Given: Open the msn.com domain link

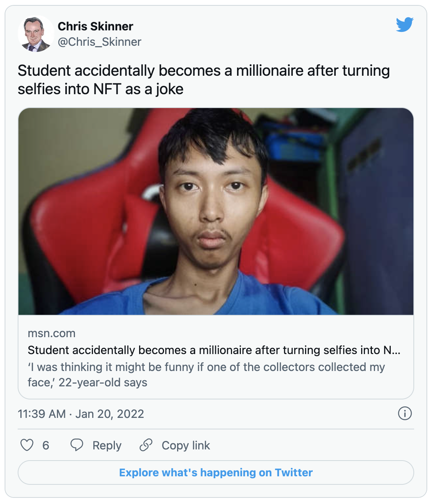Looking at the screenshot, I should [x=51, y=333].
